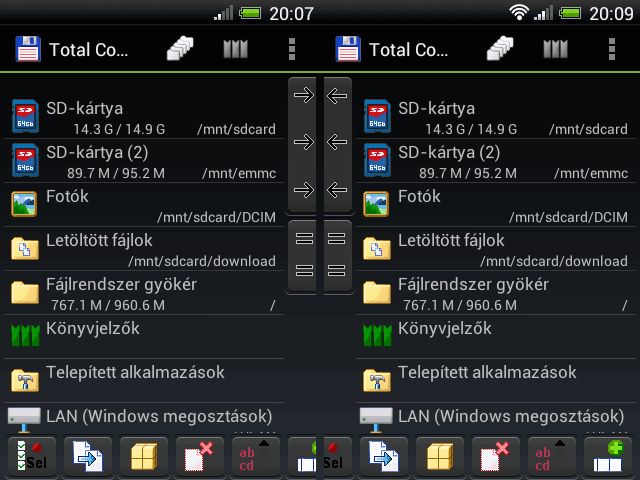
Task: Open SD-kártya /mnt/sdcard in the 20:09 screen
Action: [496, 117]
